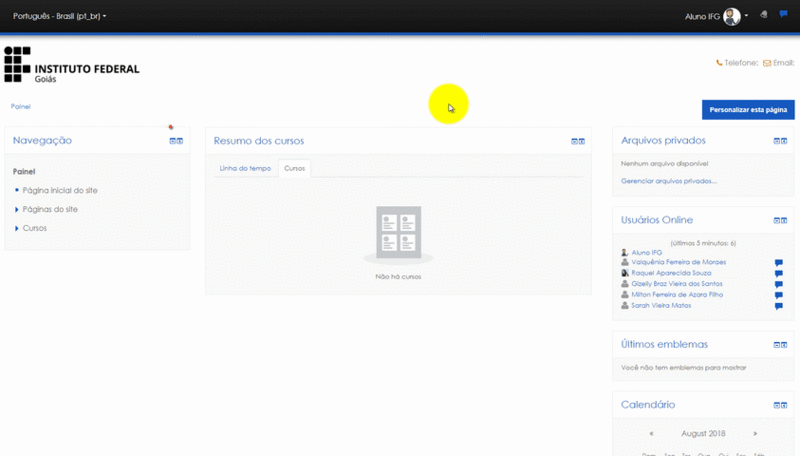Open the notifications bell in top bar
800x456 pixels.
coord(764,15)
